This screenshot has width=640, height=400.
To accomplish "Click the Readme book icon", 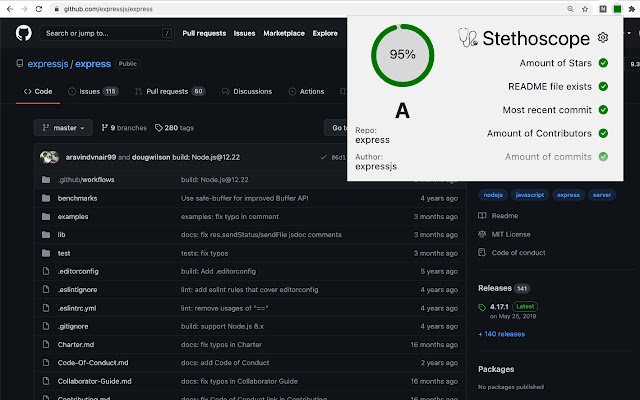I will click(482, 216).
